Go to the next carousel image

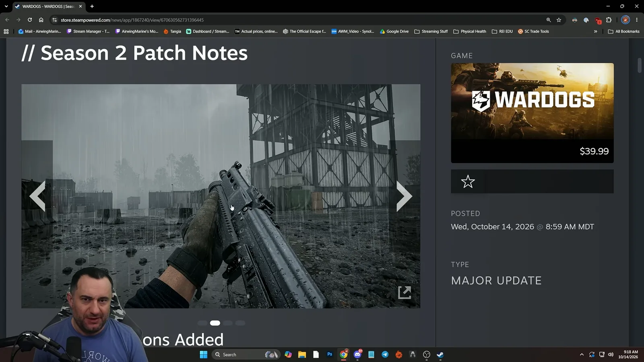[404, 196]
